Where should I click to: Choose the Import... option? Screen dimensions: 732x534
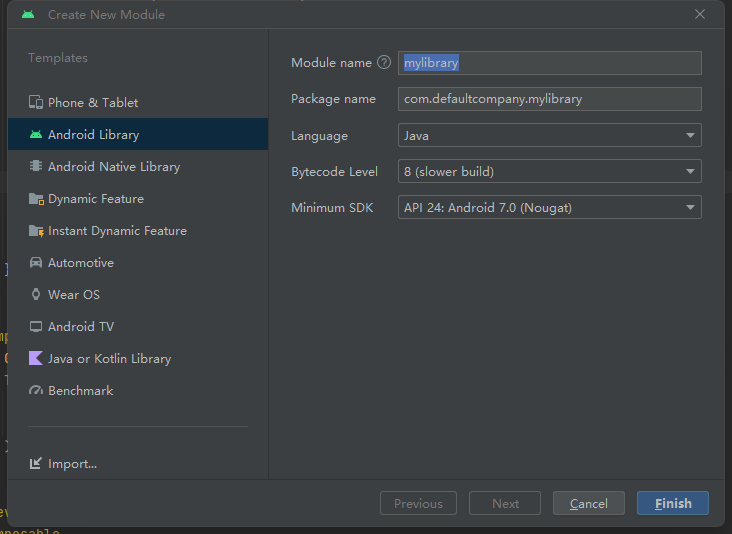pyautogui.click(x=72, y=464)
